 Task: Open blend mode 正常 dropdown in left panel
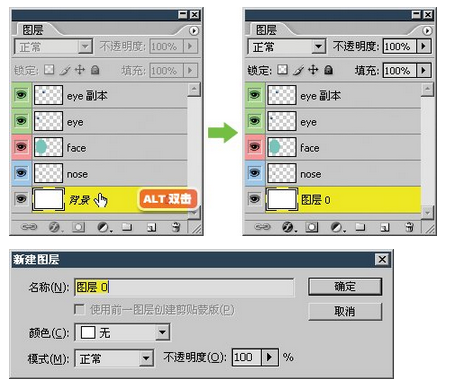[x=53, y=46]
